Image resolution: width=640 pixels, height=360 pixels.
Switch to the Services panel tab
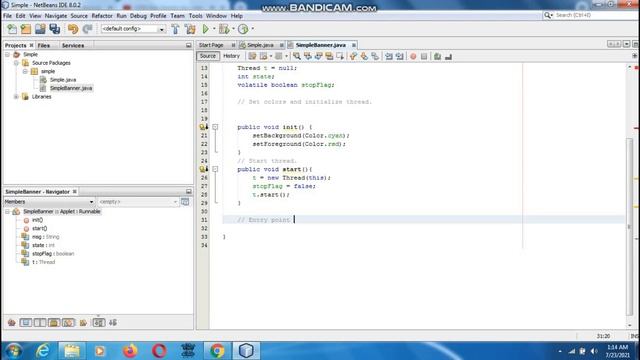click(x=73, y=45)
